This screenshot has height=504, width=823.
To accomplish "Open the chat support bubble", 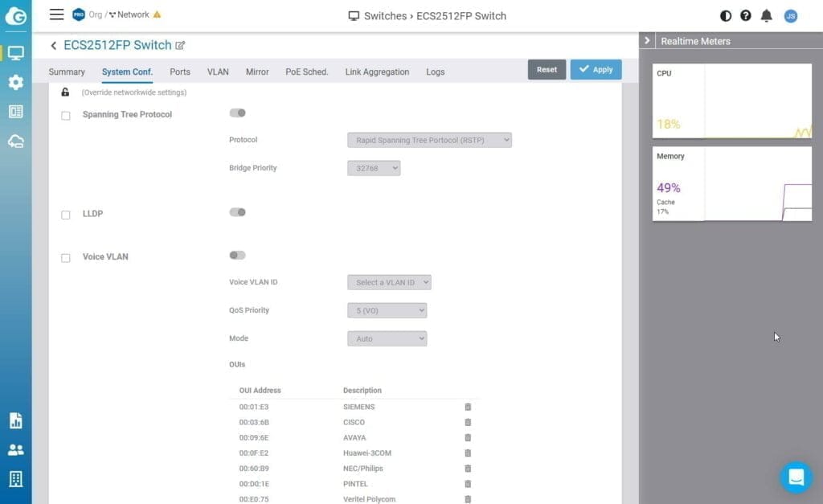I will (x=796, y=477).
